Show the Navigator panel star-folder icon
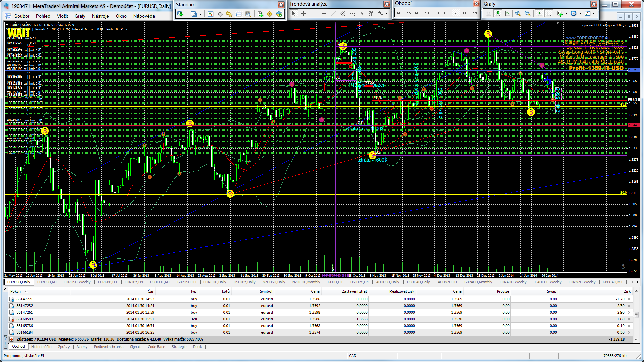The image size is (644, 362). 229,14
